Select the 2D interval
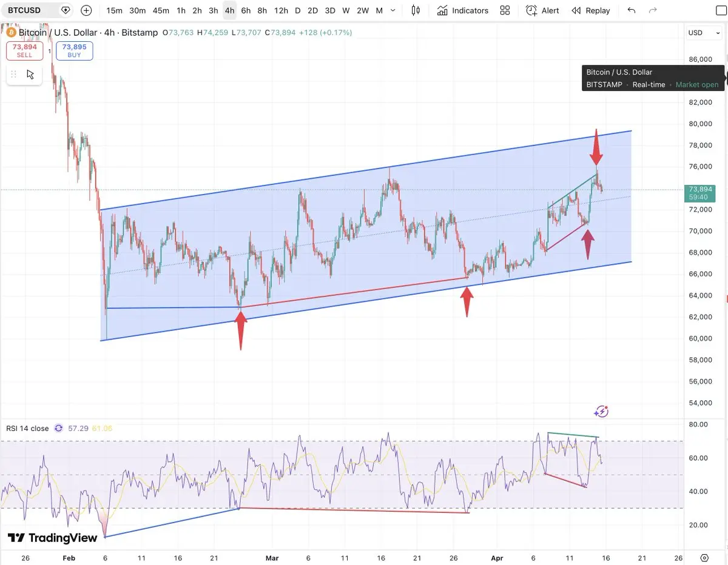The height and width of the screenshot is (565, 728). [x=312, y=10]
